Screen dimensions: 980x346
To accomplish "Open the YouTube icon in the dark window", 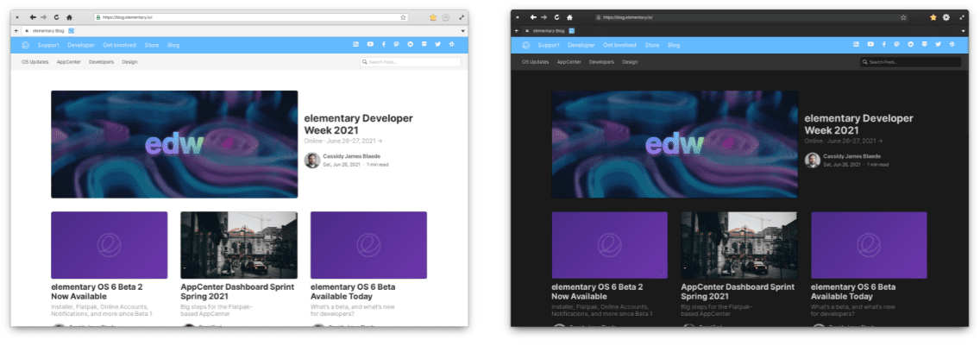I will (870, 44).
